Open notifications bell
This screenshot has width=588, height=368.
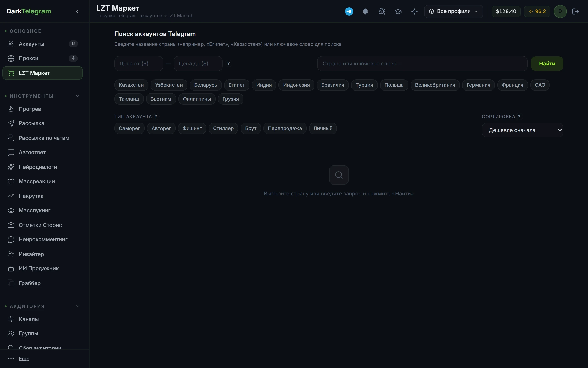coord(365,11)
